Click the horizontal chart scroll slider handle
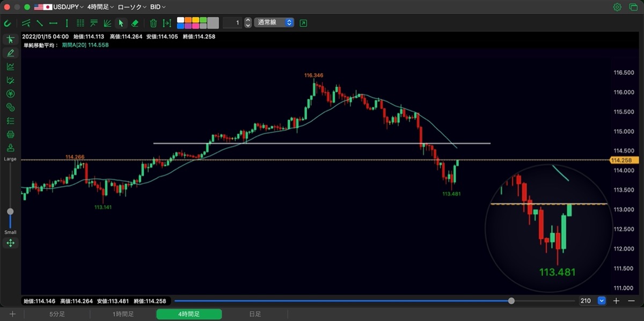Image resolution: width=644 pixels, height=321 pixels. point(511,301)
